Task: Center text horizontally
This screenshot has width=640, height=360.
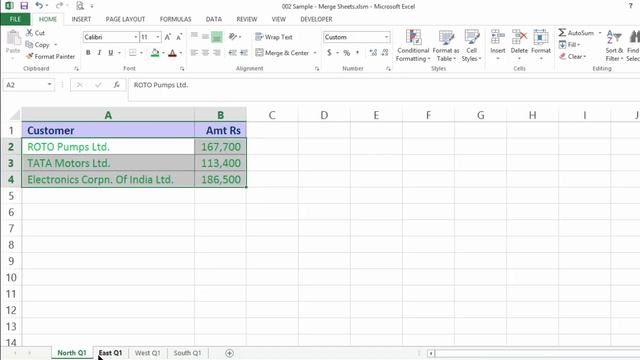Action: [x=205, y=53]
